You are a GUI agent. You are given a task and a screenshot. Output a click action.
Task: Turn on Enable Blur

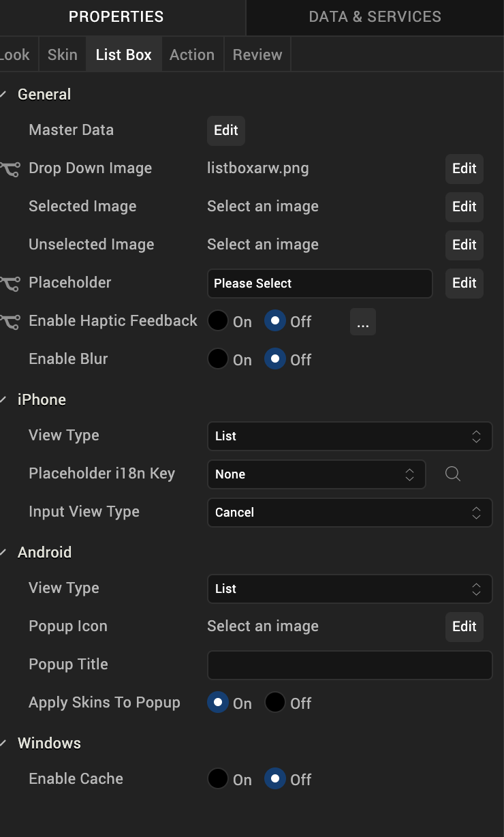point(218,360)
